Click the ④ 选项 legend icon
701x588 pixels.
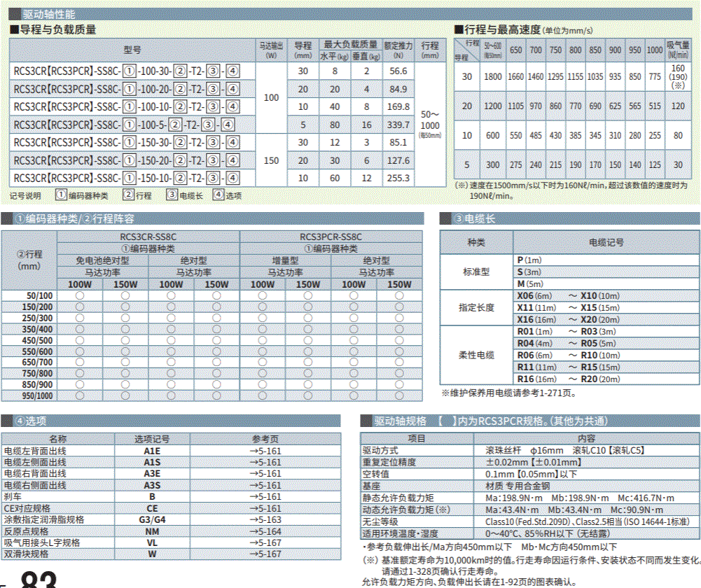click(218, 195)
